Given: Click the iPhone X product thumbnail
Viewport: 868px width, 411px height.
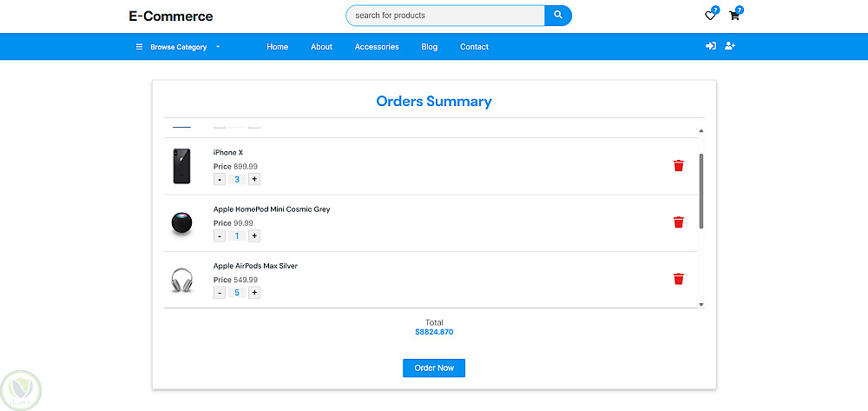Looking at the screenshot, I should [181, 166].
